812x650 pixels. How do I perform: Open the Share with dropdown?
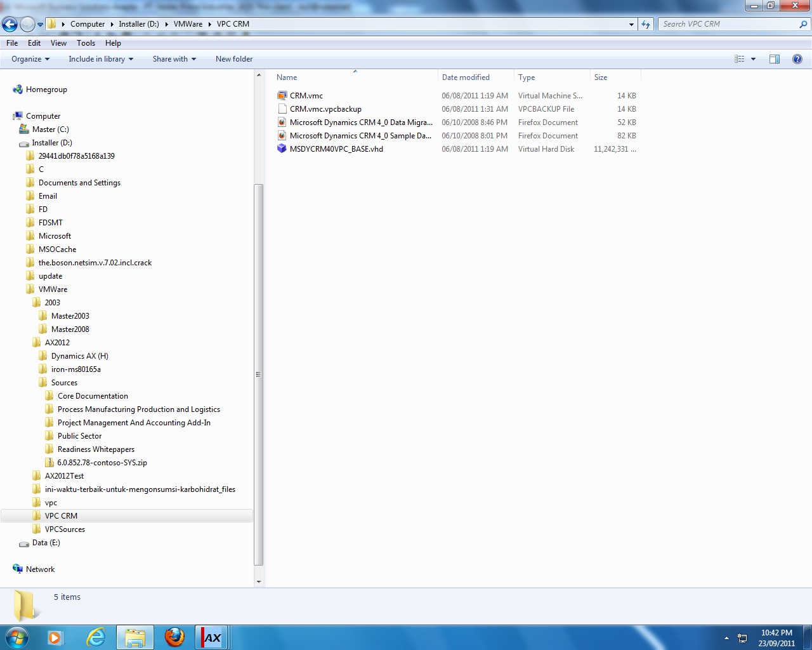174,59
